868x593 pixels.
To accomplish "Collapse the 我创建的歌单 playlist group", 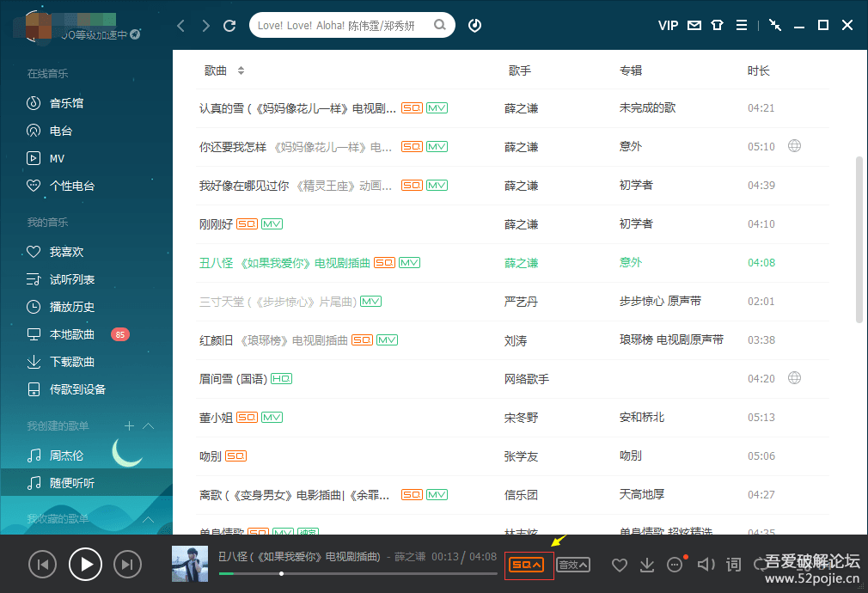I will [148, 425].
